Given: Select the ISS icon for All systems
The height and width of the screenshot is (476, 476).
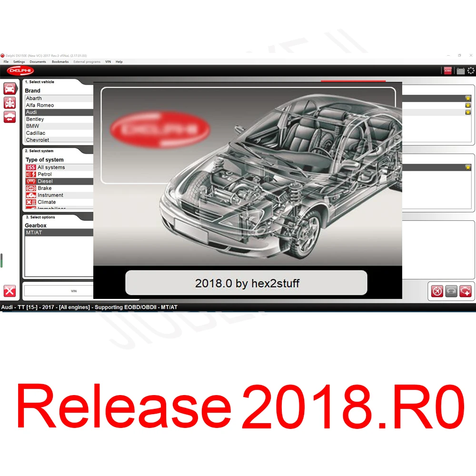Looking at the screenshot, I should (x=31, y=167).
